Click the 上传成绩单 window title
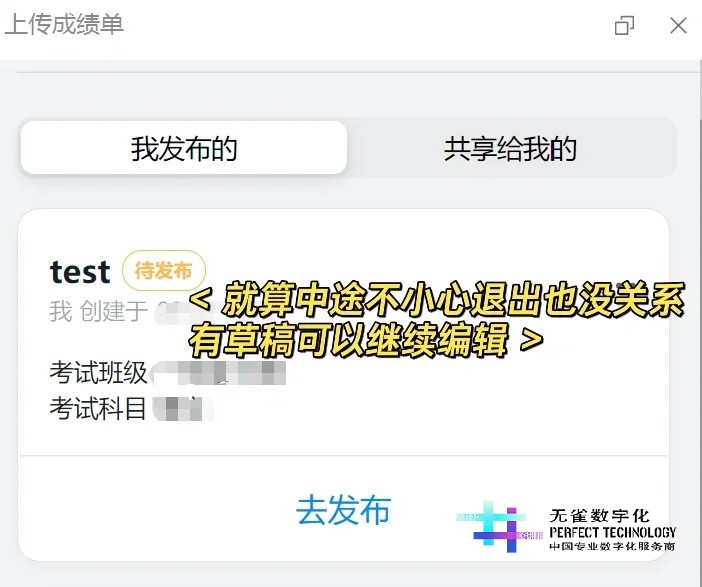The height and width of the screenshot is (587, 702). [64, 24]
